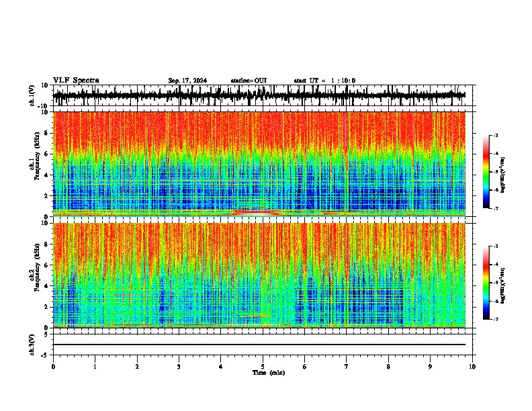Click the "-7" label below ch.2 colorbar

(495, 319)
